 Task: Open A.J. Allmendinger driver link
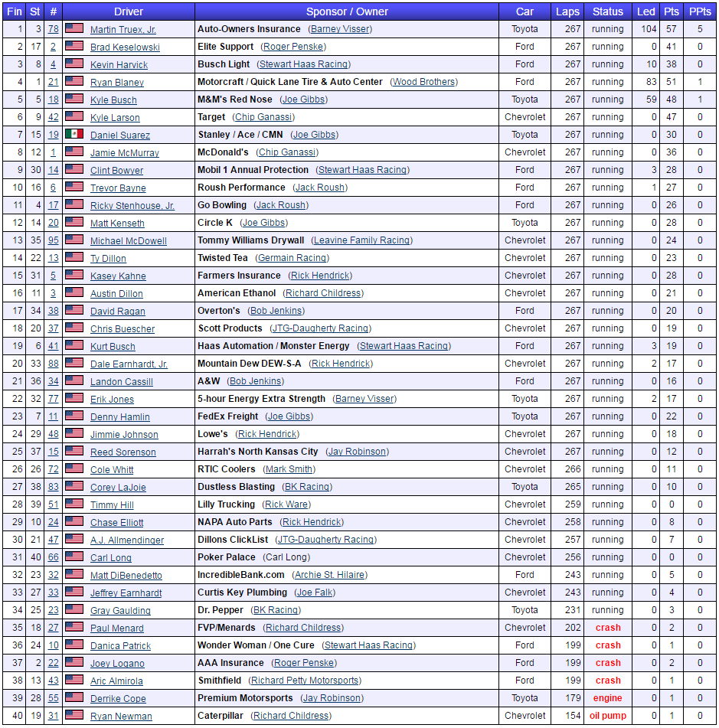127,540
